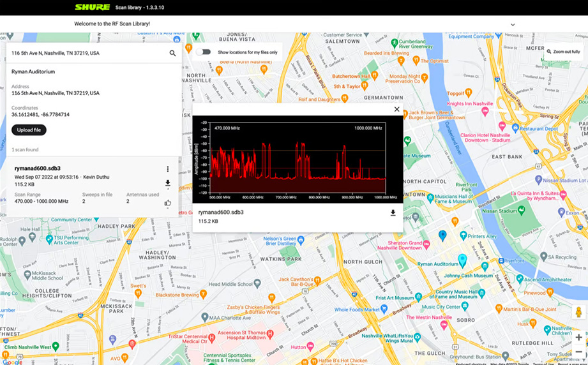Click the Shure logo
The image size is (588, 365).
pyautogui.click(x=93, y=7)
